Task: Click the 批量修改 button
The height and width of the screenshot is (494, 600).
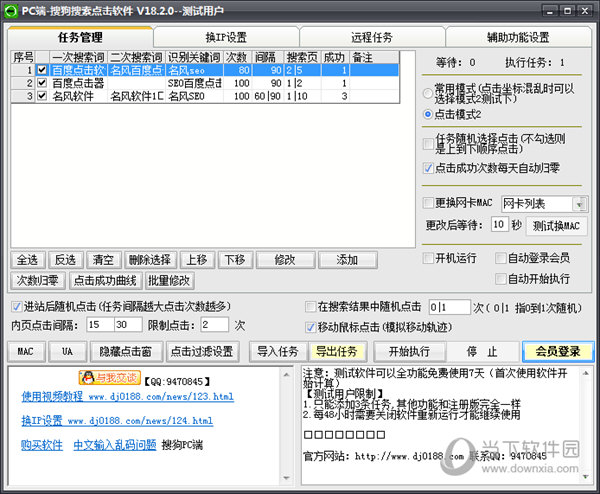Action: pos(169,280)
